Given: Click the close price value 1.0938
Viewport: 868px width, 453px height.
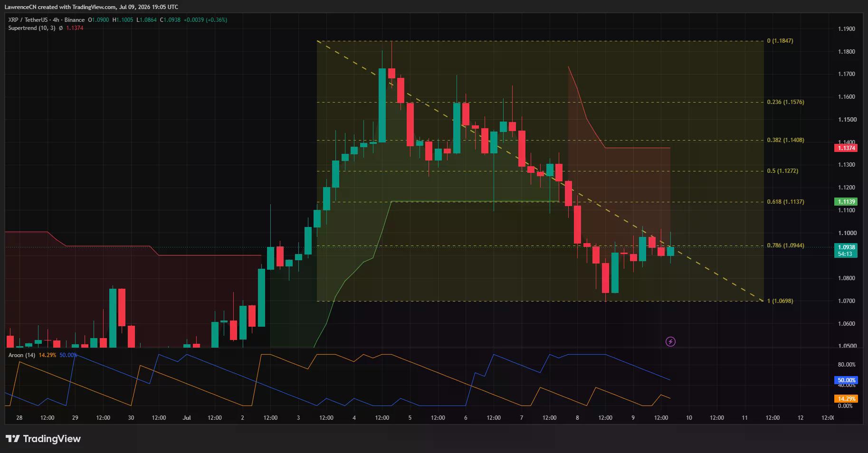Looking at the screenshot, I should pyautogui.click(x=172, y=20).
